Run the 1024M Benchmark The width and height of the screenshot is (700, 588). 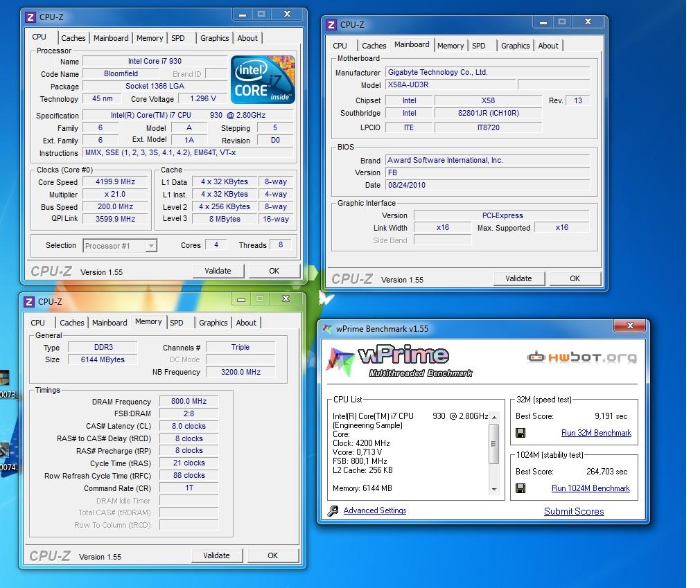[590, 488]
